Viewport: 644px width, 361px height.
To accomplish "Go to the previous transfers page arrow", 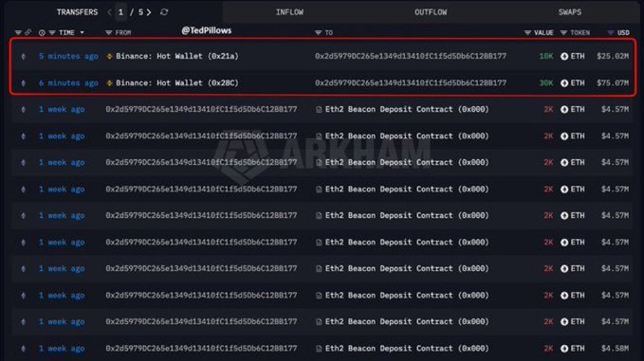I will tap(109, 12).
